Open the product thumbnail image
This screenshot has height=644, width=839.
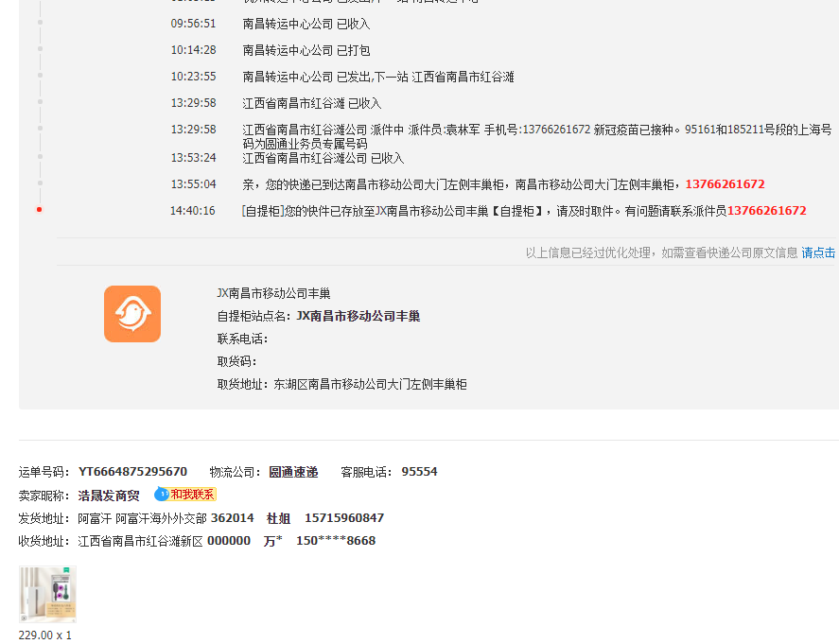coord(47,594)
